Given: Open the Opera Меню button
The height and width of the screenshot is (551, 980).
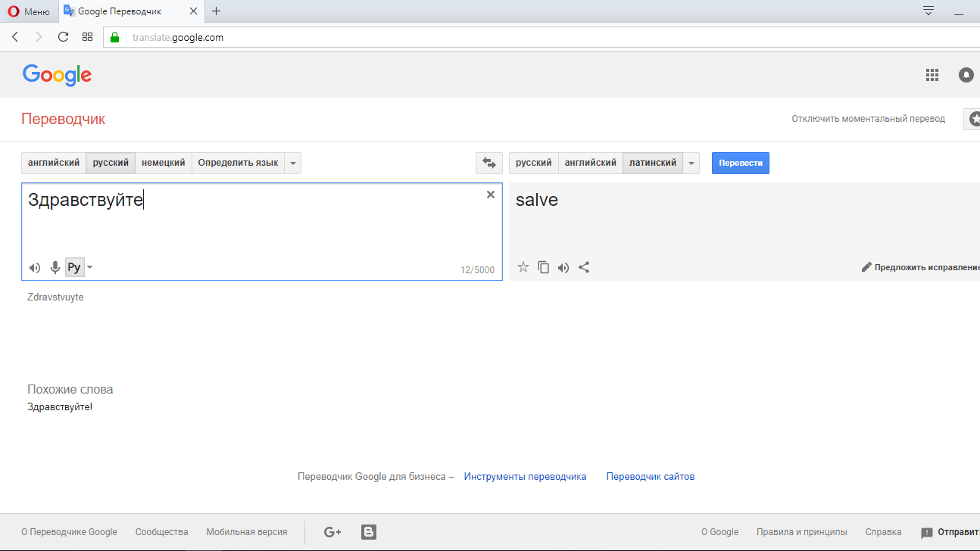Looking at the screenshot, I should [29, 11].
